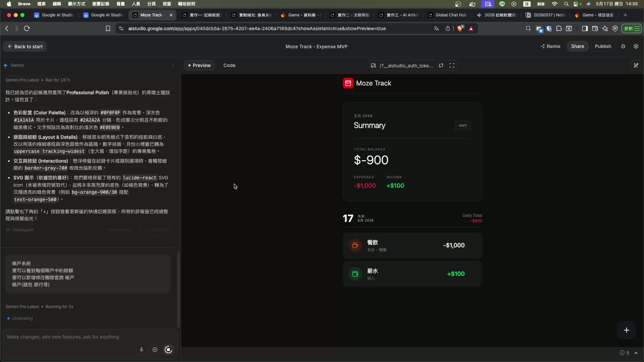Click the plus add-record floating button
This screenshot has height=362, width=644.
(627, 330)
